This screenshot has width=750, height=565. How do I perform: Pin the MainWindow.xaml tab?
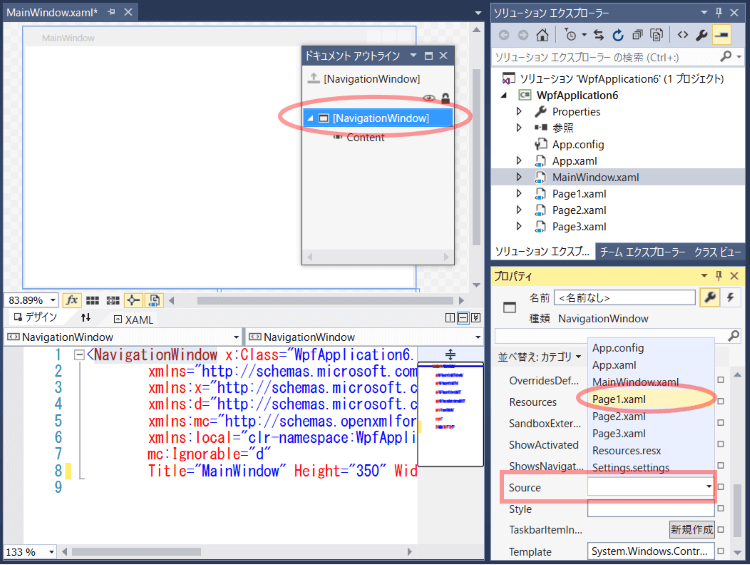click(111, 12)
